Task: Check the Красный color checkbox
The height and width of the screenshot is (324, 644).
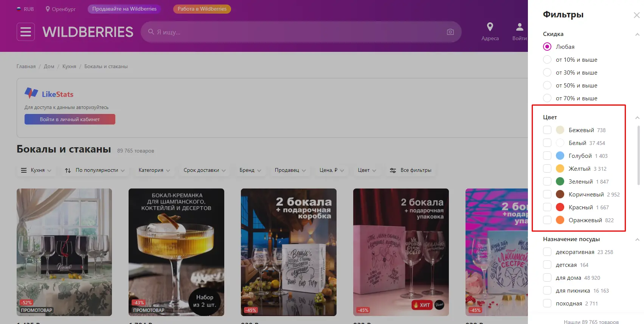Action: (547, 207)
